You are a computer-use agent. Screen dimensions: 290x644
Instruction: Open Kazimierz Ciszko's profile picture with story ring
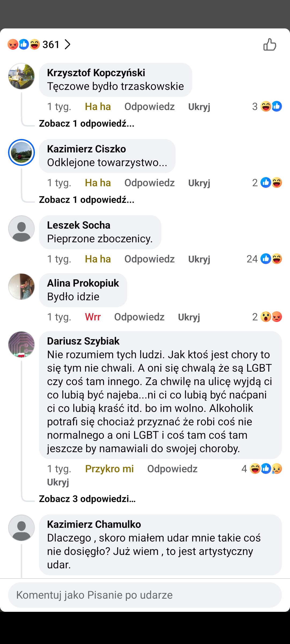tap(21, 152)
